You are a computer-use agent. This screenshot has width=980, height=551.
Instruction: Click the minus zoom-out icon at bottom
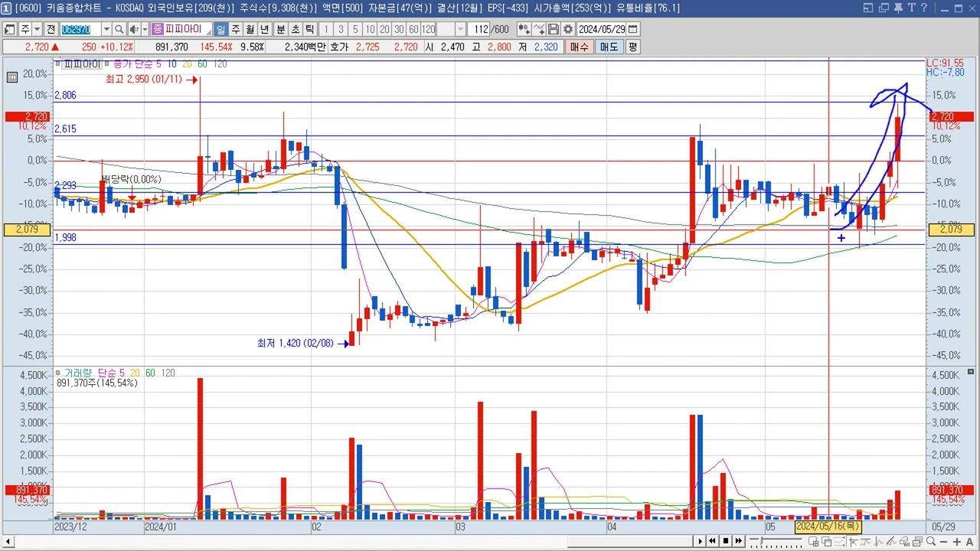click(x=944, y=542)
